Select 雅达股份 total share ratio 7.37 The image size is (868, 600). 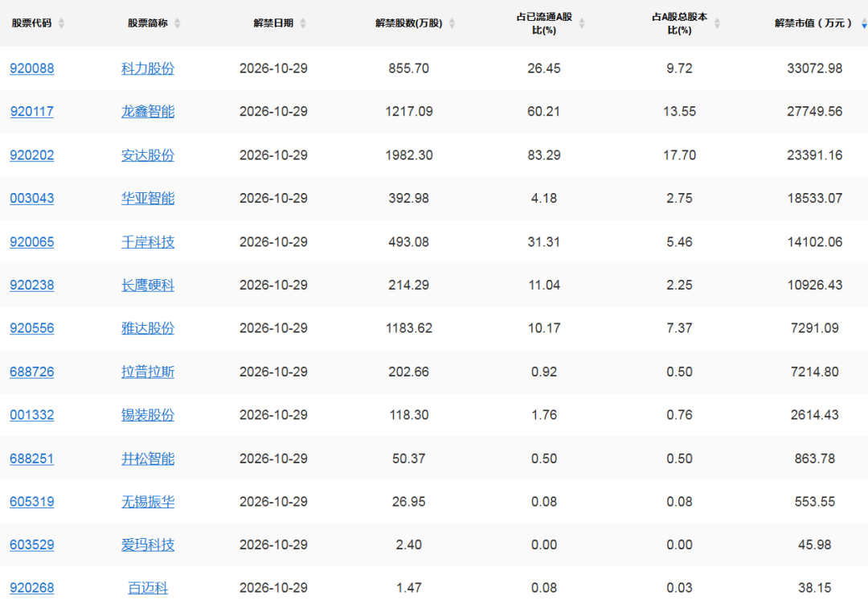pos(679,328)
